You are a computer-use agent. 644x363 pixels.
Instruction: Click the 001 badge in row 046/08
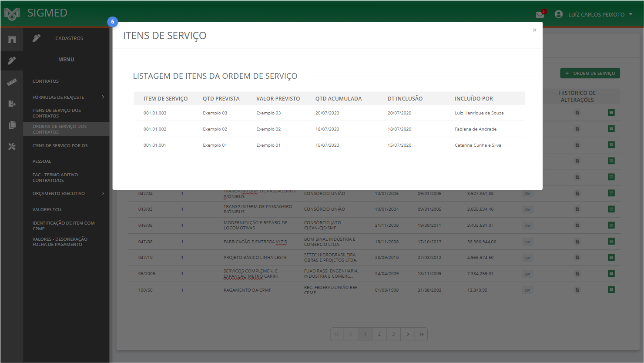527,226
